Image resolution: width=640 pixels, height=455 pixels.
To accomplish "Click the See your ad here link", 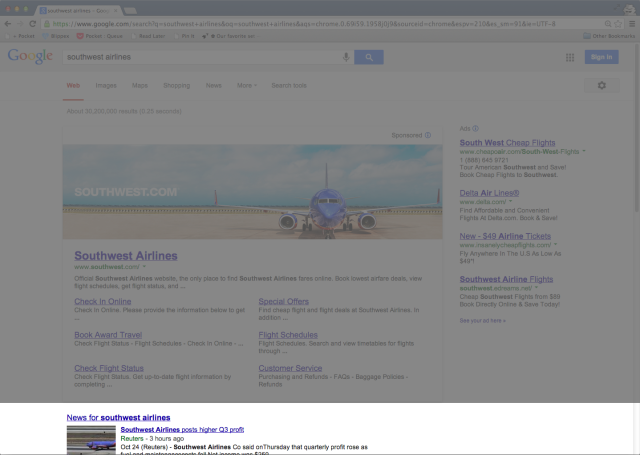I will tap(482, 321).
